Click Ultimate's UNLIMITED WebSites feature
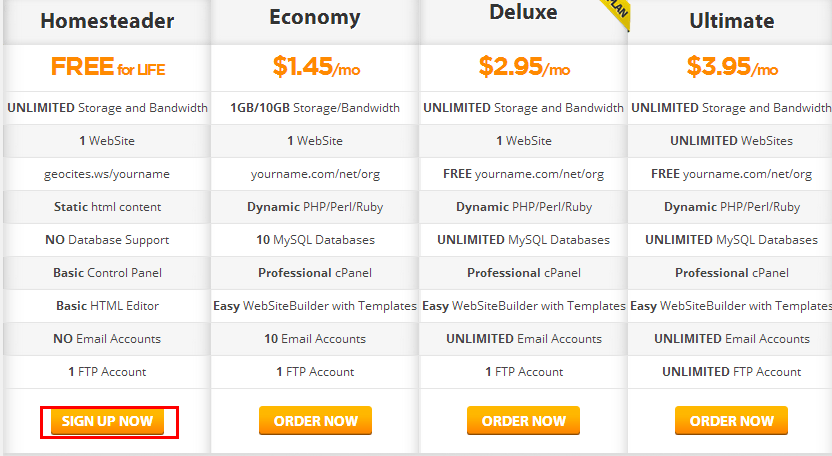Viewport: 832px width, 456px height. (731, 141)
